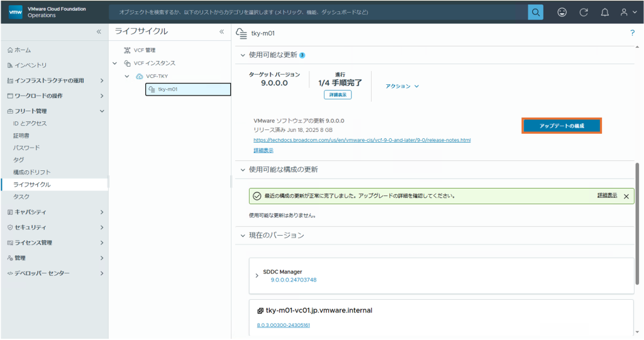Expand the SDDC Manager row
This screenshot has width=644, height=340.
coord(257,276)
